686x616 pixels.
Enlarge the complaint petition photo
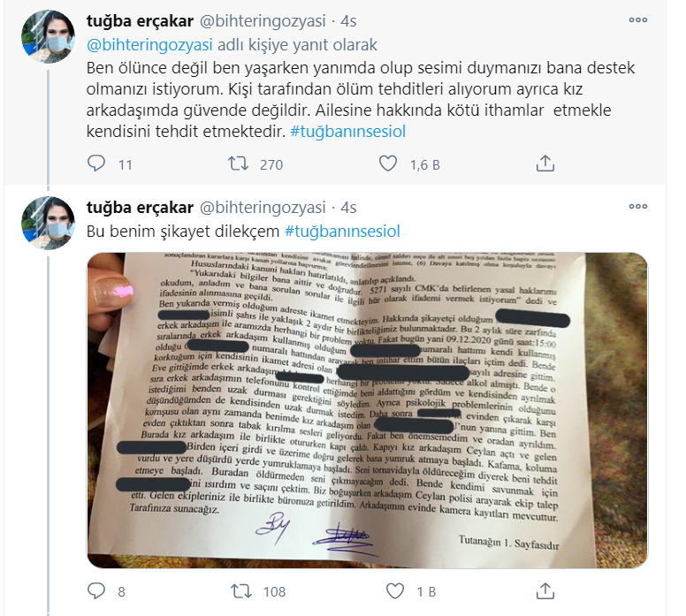(367, 410)
